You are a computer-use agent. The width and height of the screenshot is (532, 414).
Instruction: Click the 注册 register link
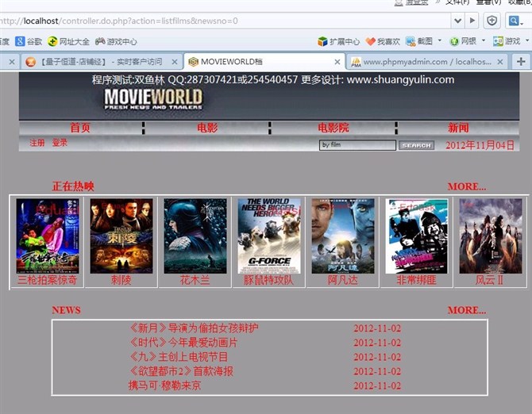click(x=37, y=143)
